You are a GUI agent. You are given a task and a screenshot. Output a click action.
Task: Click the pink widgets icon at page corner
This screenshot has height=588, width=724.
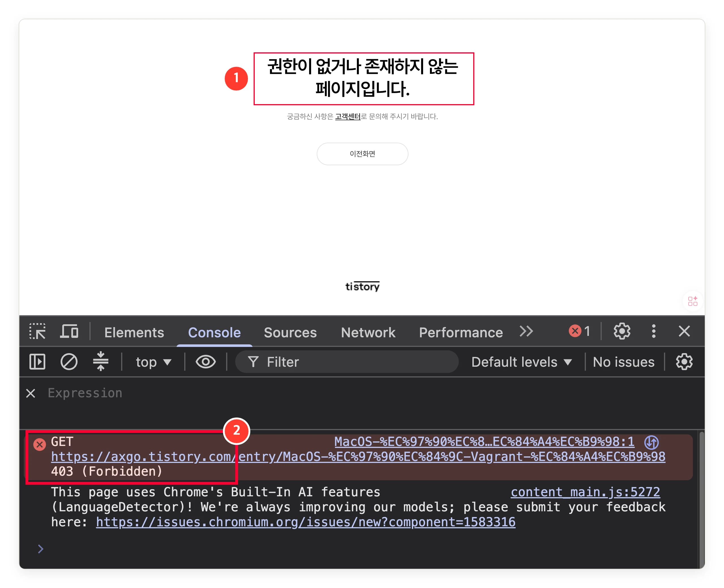(x=693, y=301)
